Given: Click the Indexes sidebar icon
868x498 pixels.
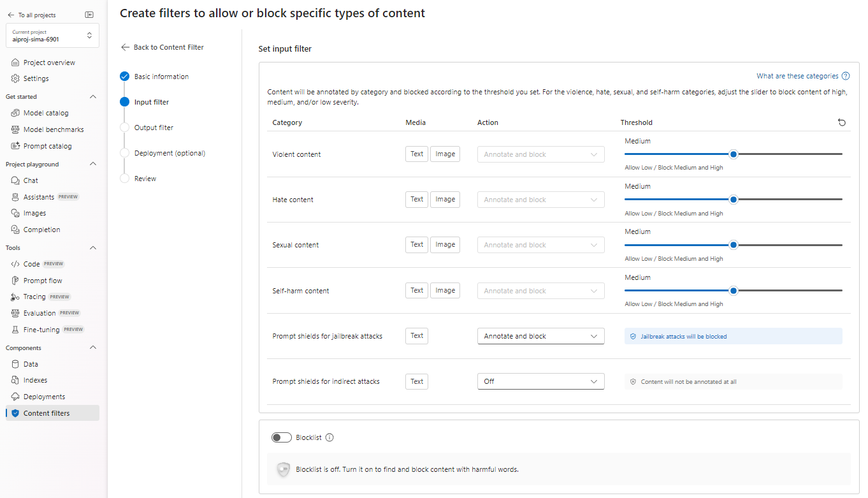Looking at the screenshot, I should [x=15, y=380].
